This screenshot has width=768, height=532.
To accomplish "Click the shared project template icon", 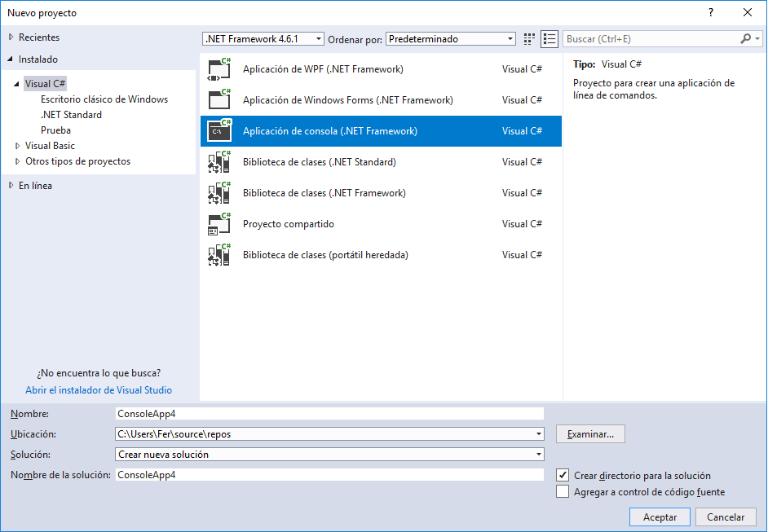I will point(219,224).
